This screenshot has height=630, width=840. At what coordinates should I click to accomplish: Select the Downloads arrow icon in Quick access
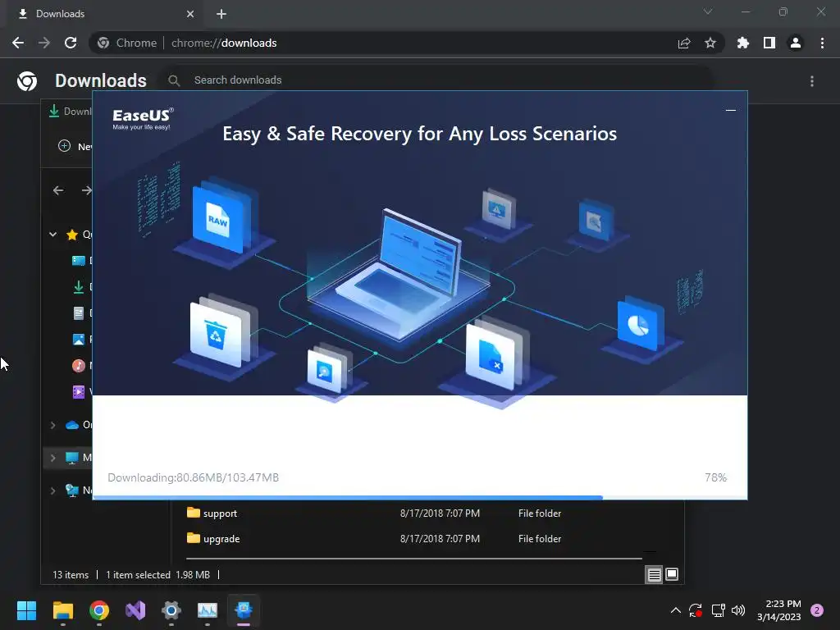78,286
